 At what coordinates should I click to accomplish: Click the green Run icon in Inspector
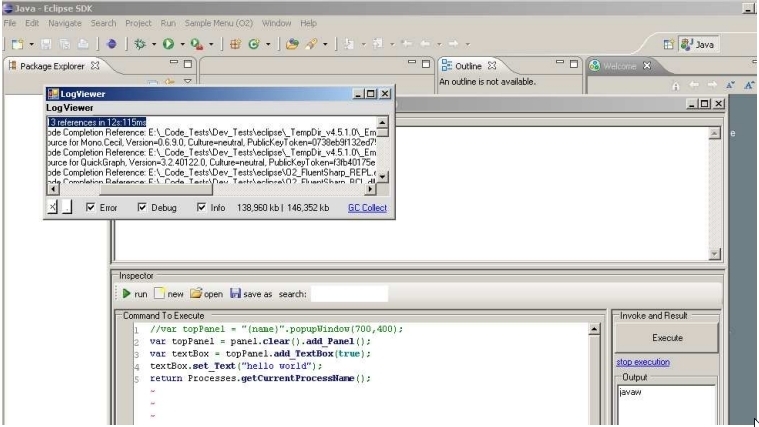pos(126,294)
